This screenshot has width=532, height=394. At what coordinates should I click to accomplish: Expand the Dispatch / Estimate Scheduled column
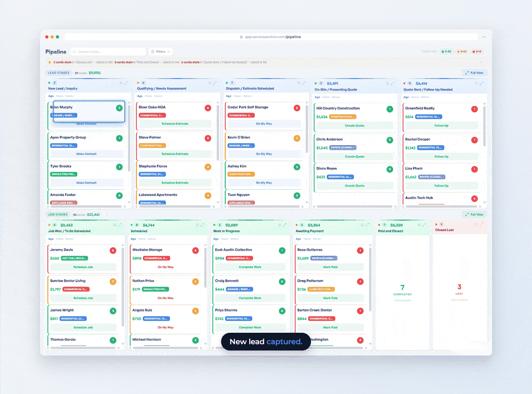[303, 83]
